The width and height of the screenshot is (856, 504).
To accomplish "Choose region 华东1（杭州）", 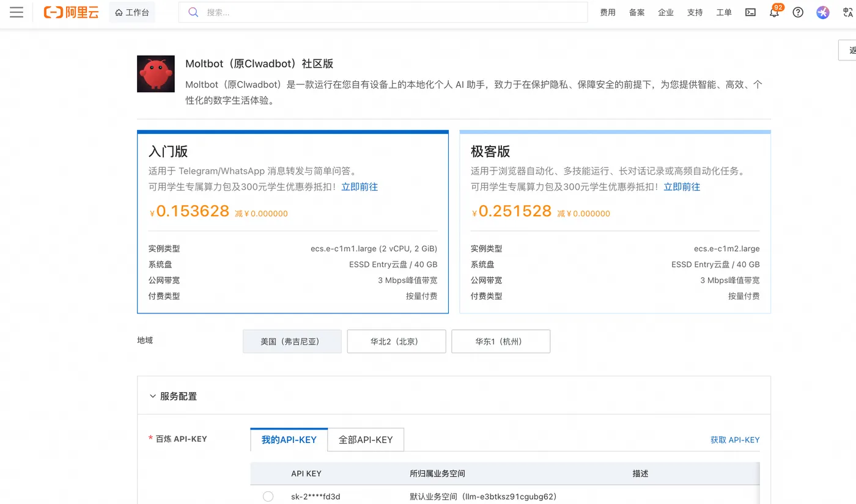I will tap(501, 341).
